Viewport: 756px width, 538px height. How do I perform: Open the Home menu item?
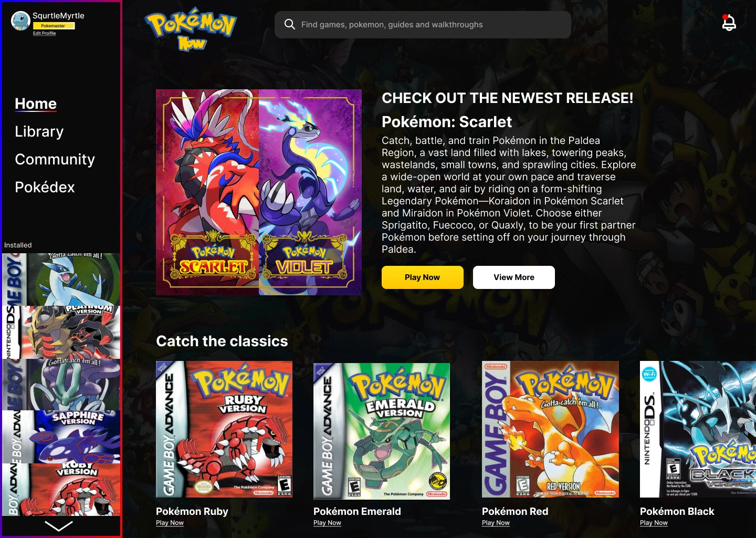[36, 104]
